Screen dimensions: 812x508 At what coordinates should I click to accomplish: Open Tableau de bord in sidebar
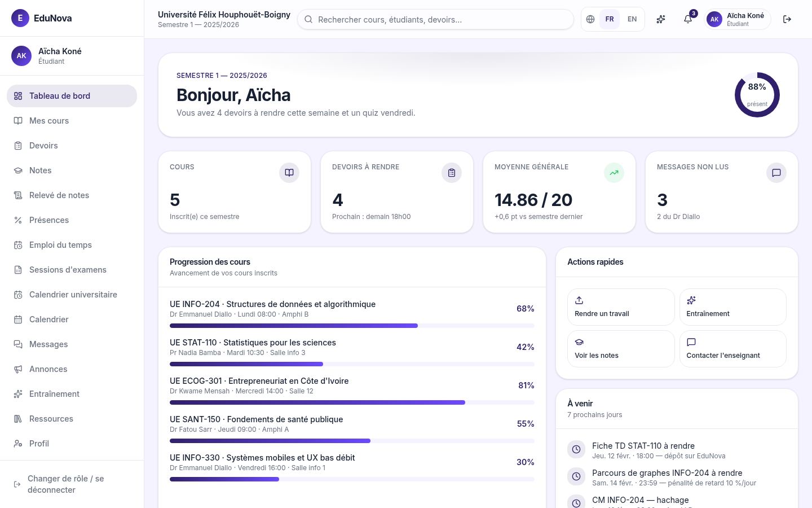(x=72, y=96)
